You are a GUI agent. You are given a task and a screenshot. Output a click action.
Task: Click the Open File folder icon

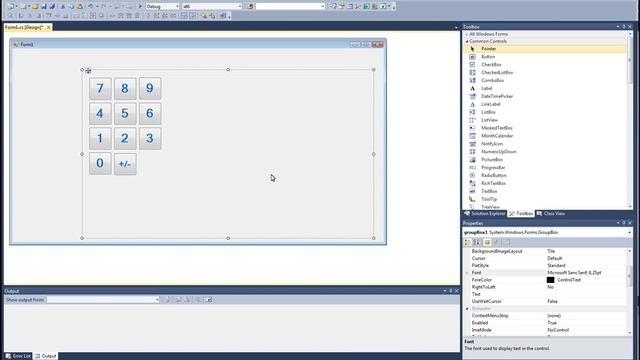coord(35,6)
